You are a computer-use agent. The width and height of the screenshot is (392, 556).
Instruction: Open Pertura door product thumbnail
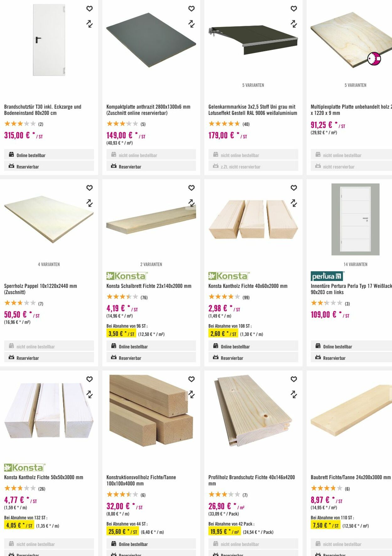click(x=355, y=219)
